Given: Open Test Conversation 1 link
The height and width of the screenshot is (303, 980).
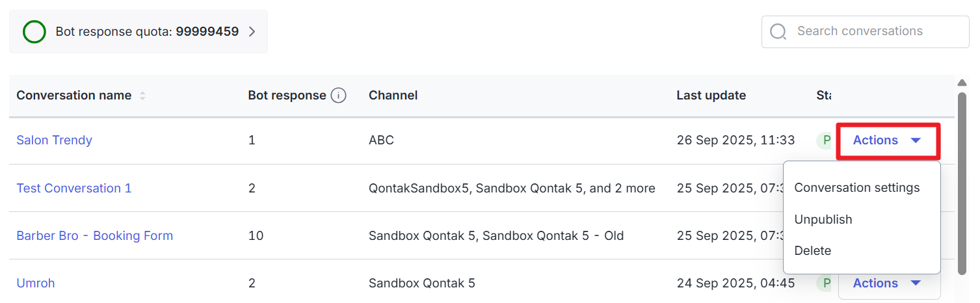Looking at the screenshot, I should click(73, 189).
